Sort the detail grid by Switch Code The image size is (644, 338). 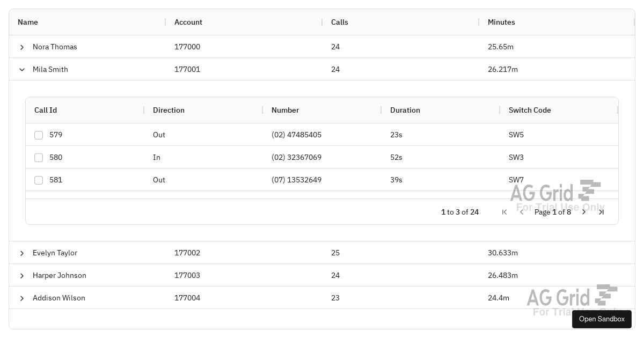pyautogui.click(x=530, y=110)
